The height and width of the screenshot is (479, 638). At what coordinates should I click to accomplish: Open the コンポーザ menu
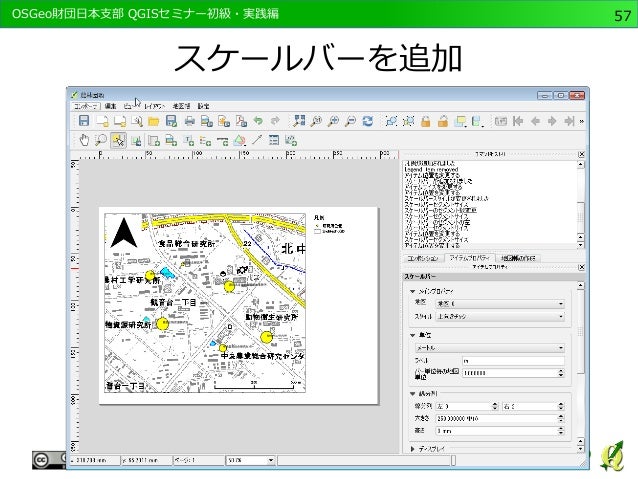(86, 105)
